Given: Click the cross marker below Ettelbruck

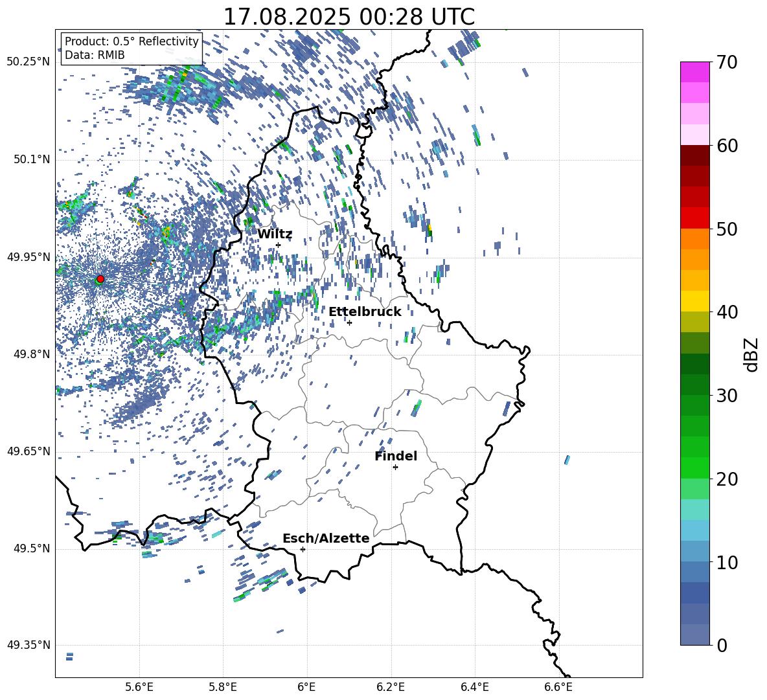Looking at the screenshot, I should point(349,322).
